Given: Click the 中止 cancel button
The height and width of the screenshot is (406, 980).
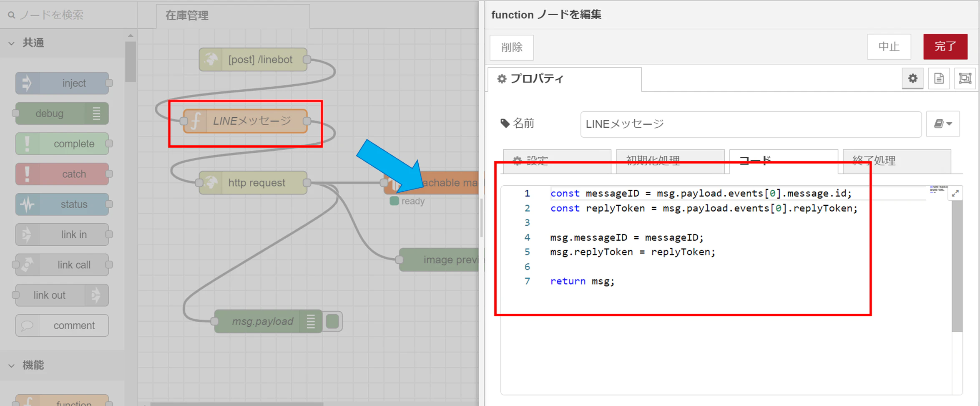Looking at the screenshot, I should click(x=889, y=46).
